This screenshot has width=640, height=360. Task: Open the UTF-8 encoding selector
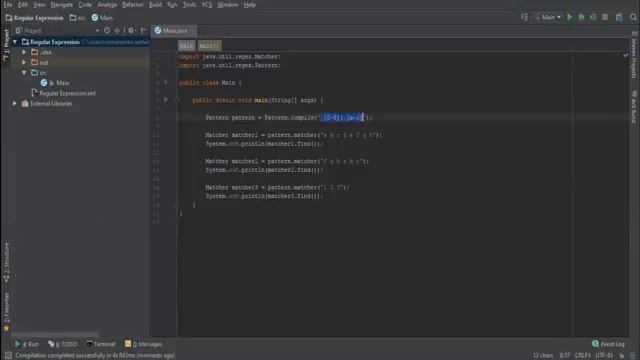point(604,356)
